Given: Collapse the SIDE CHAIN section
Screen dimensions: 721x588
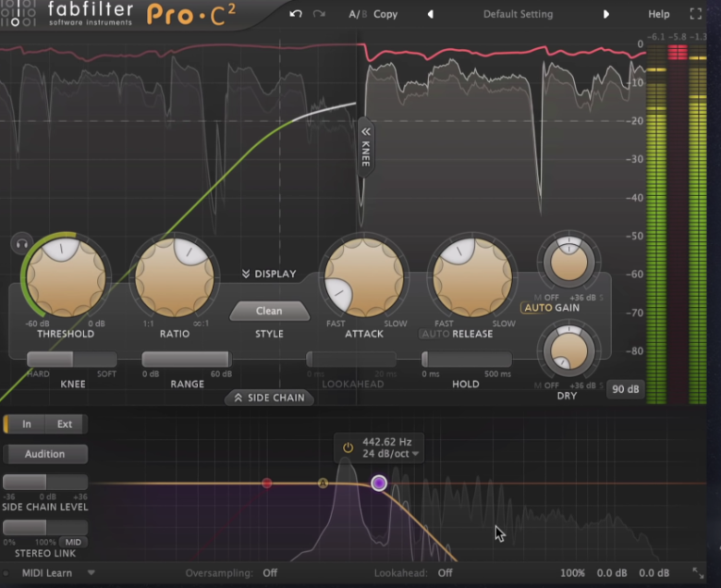Looking at the screenshot, I should pos(270,398).
